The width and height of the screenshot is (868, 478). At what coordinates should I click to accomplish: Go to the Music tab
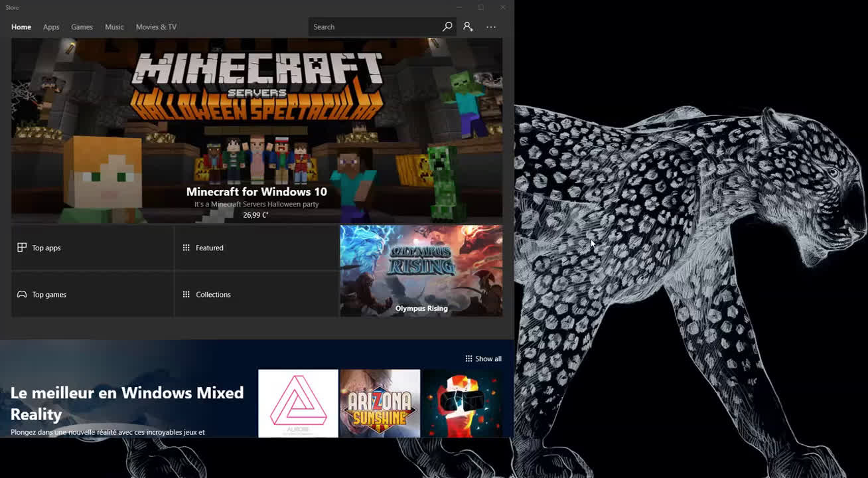click(114, 27)
